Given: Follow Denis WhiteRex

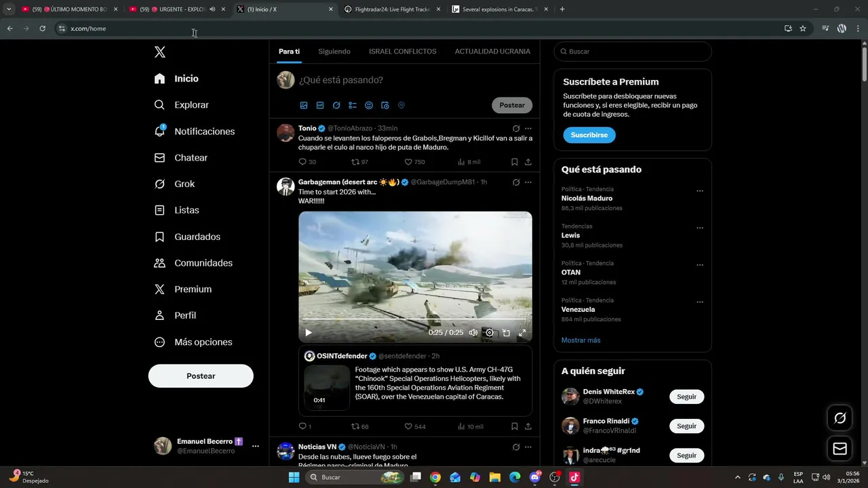Looking at the screenshot, I should [x=686, y=396].
